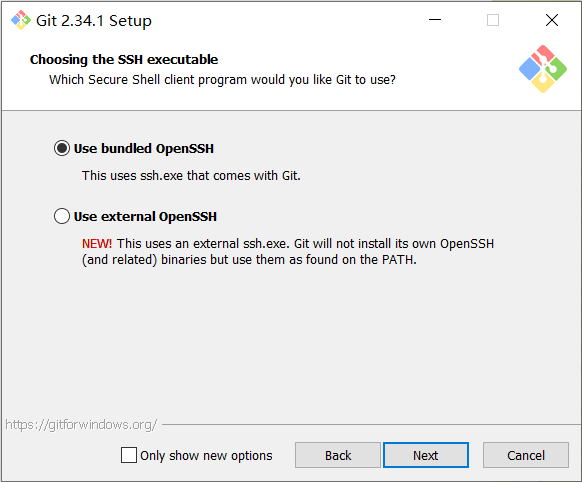582x482 pixels.
Task: Click the "Git 2.34.1 Setup" title text
Action: point(94,21)
